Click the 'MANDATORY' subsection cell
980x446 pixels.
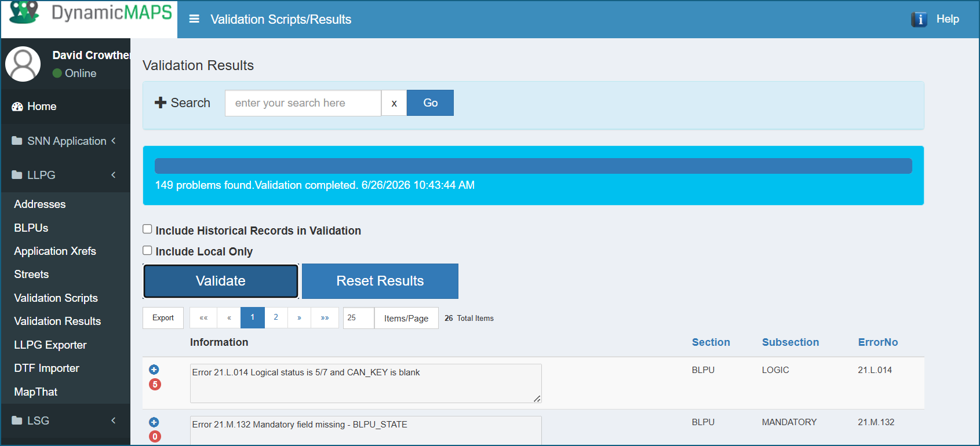[789, 422]
